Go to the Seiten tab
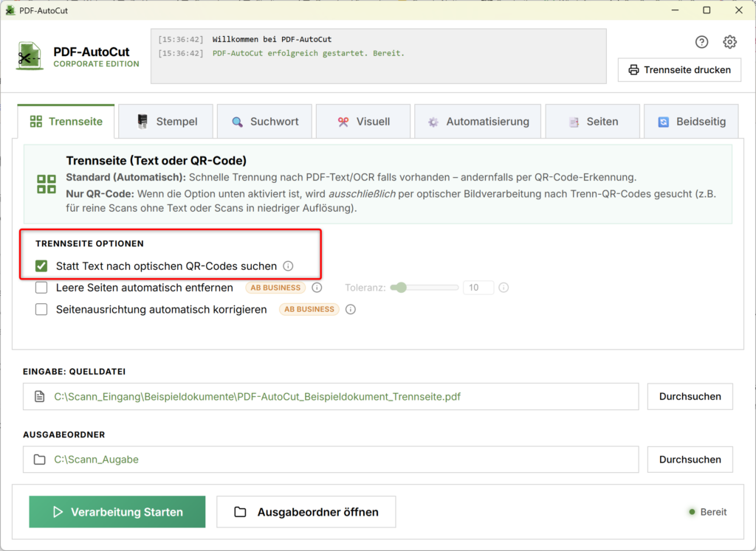This screenshot has width=756, height=551. [593, 122]
